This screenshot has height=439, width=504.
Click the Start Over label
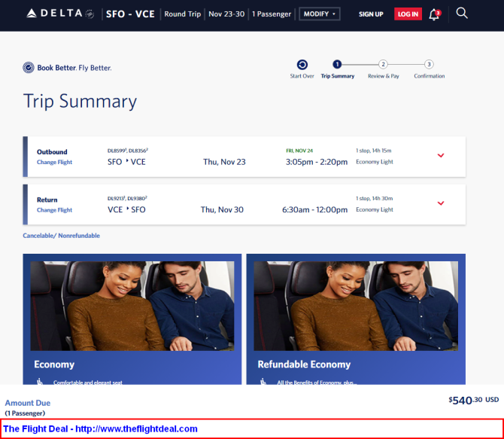[x=302, y=76]
